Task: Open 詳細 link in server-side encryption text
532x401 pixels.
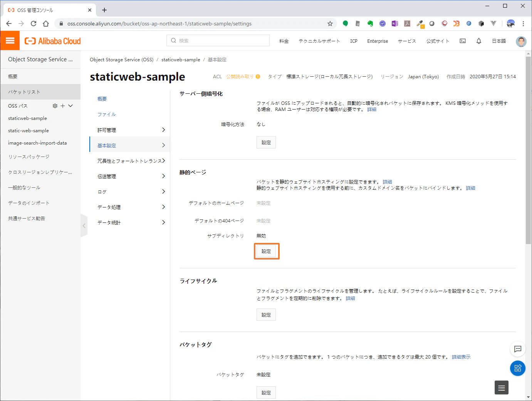Action: click(x=372, y=110)
